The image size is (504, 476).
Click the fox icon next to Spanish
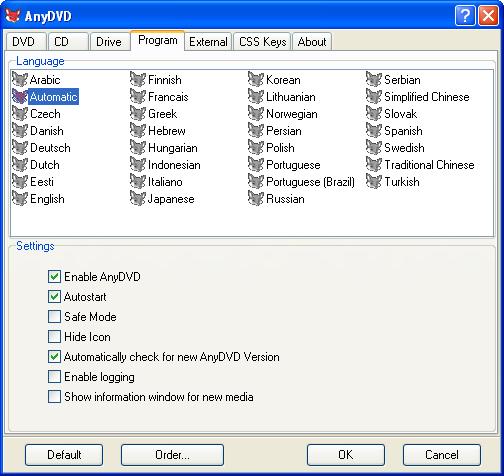coord(374,130)
